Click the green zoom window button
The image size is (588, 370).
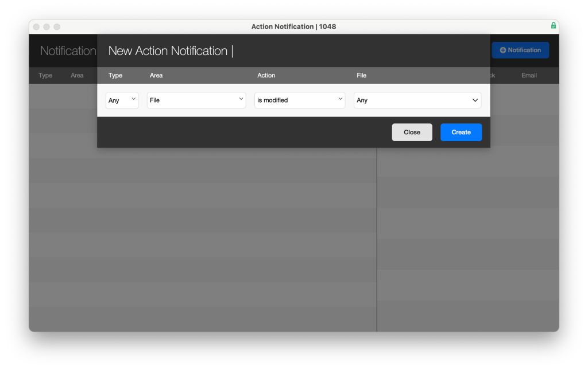[x=57, y=27]
